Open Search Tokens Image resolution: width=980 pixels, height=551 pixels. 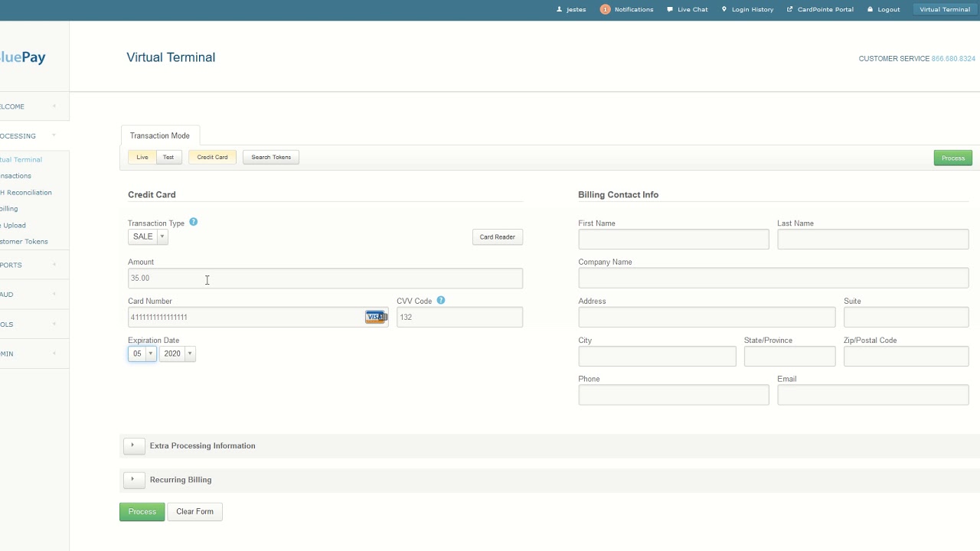click(x=271, y=157)
